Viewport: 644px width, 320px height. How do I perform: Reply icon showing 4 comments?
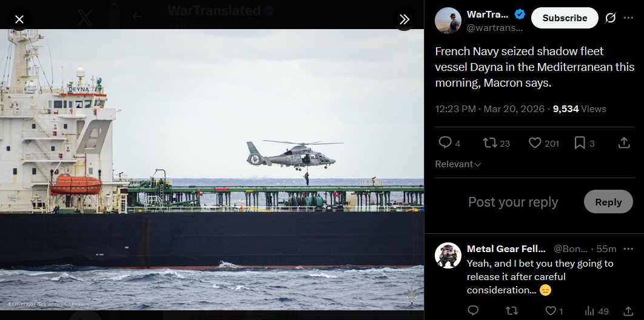[x=449, y=143]
